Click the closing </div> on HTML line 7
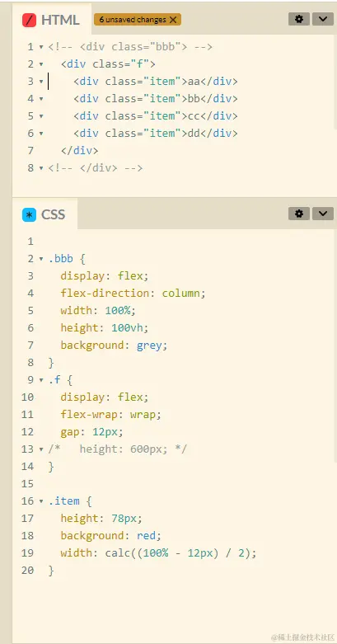The height and width of the screenshot is (644, 337). 80,150
